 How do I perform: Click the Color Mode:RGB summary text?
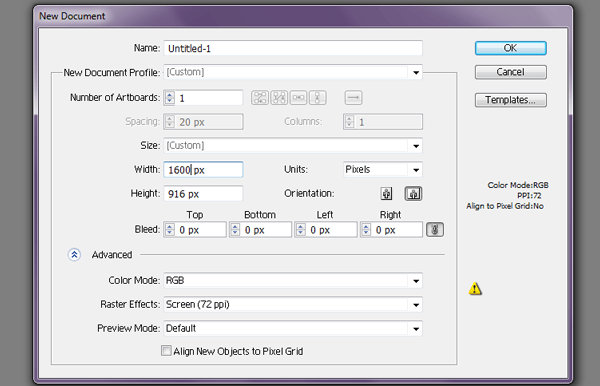coord(518,185)
